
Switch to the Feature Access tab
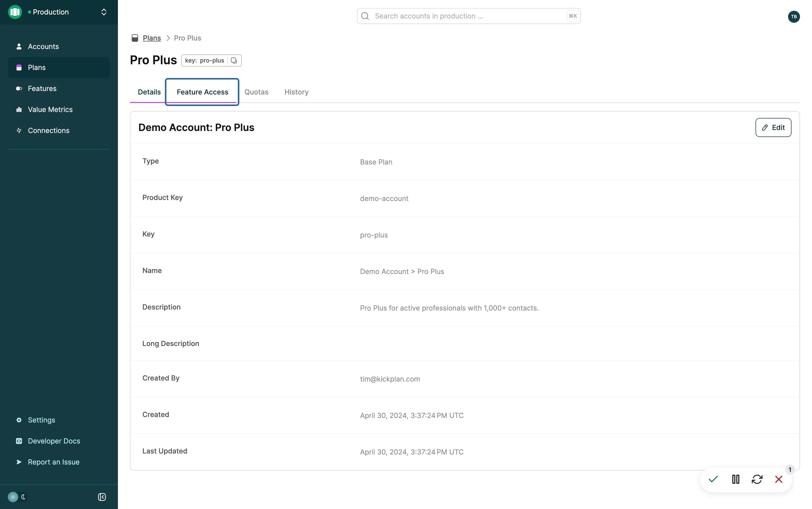click(202, 92)
